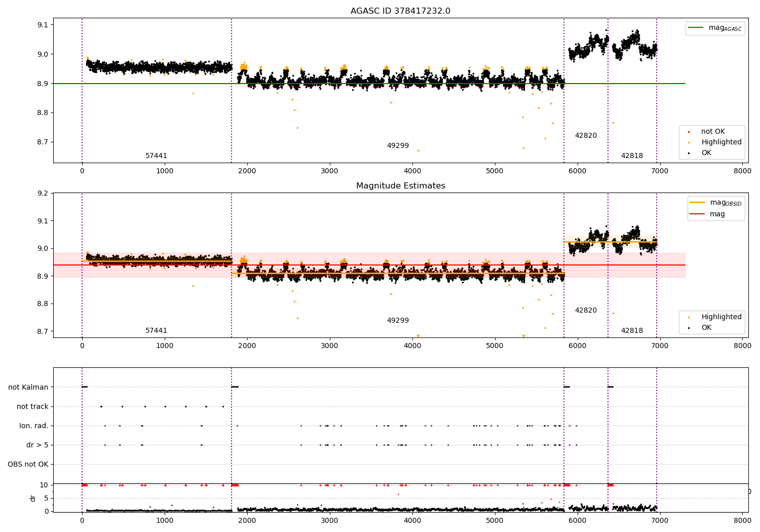Click OBSID label 42818 in Magnitude Estimates plot
The width and height of the screenshot is (760, 532).
pos(632,331)
